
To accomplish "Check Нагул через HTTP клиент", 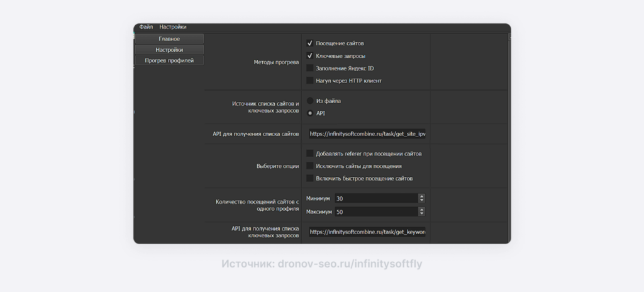I will pyautogui.click(x=310, y=81).
